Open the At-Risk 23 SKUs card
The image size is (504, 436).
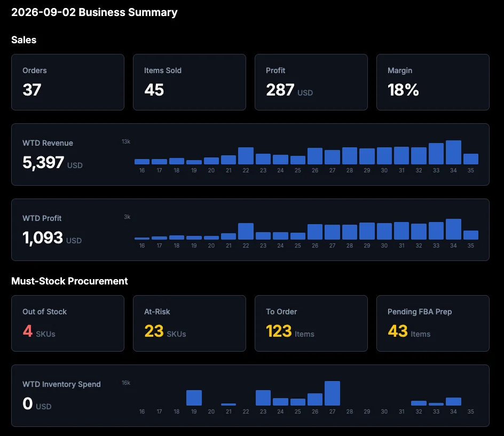coord(190,323)
